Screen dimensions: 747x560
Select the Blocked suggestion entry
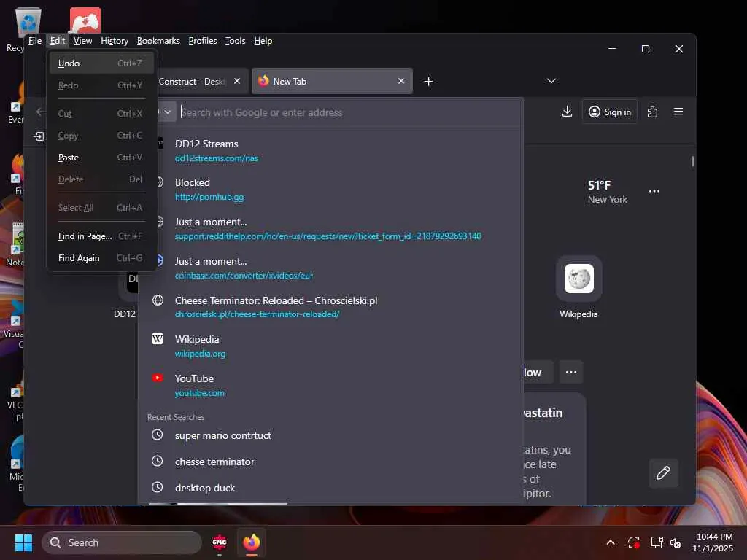coord(330,190)
